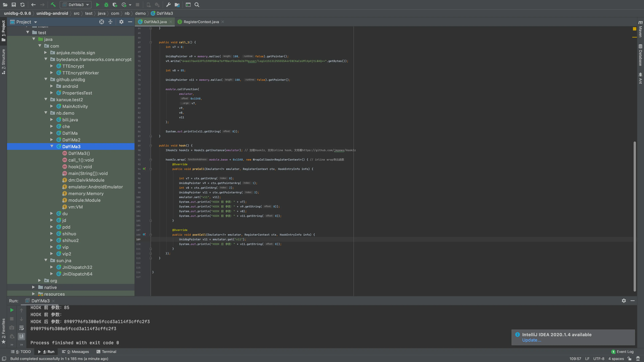
Task: Expand the anjuke.mobile.sign package
Action: (46, 52)
